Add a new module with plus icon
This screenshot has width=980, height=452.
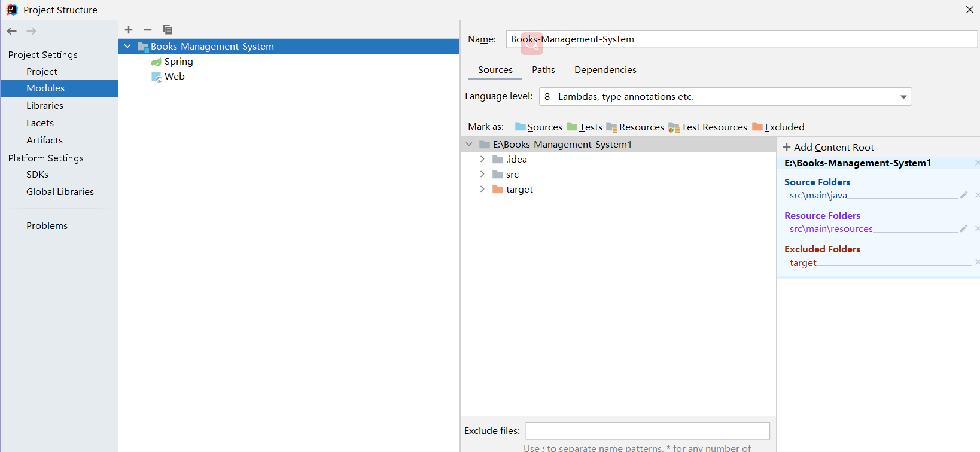point(129,30)
